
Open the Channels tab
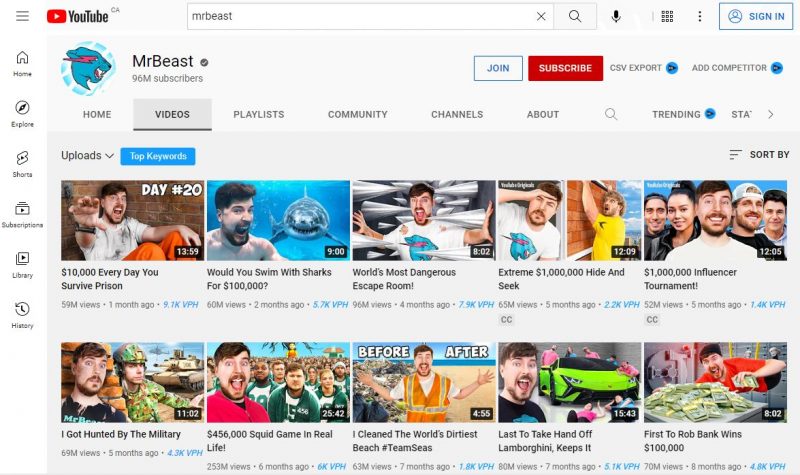pos(457,114)
